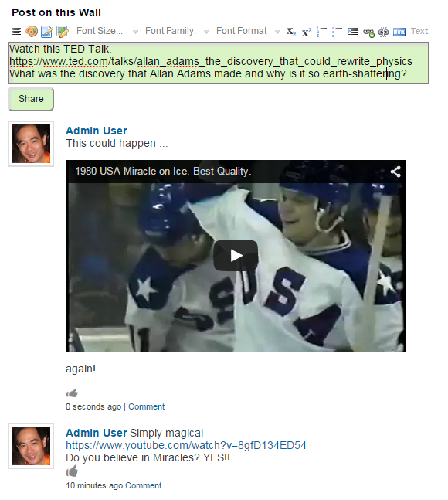
Task: Like the post posted 0 seconds ago
Action: (72, 393)
